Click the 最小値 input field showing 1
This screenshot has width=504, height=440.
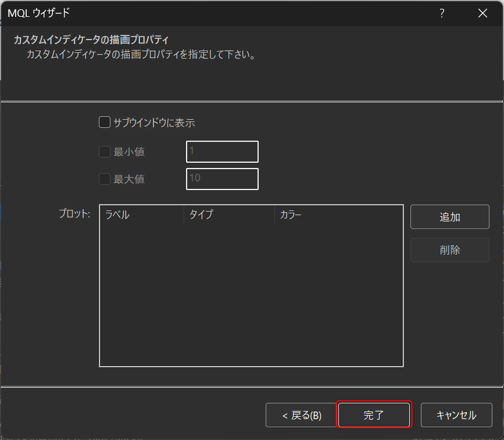222,152
